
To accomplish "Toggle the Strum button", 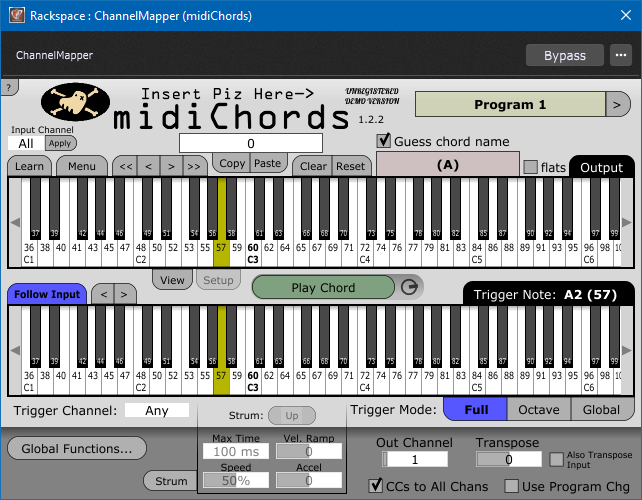I will [x=171, y=481].
